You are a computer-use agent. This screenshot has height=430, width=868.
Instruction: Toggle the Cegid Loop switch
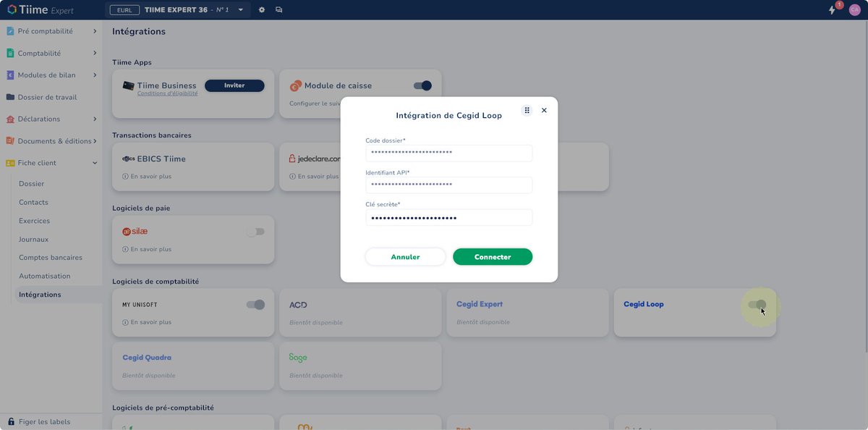point(757,305)
